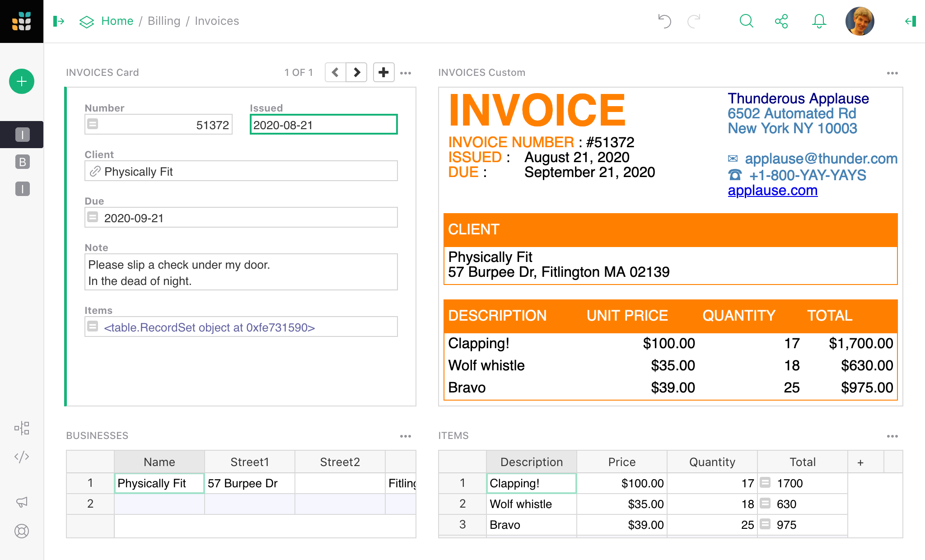Click the undo arrow icon
Image resolution: width=925 pixels, height=560 pixels.
point(665,21)
